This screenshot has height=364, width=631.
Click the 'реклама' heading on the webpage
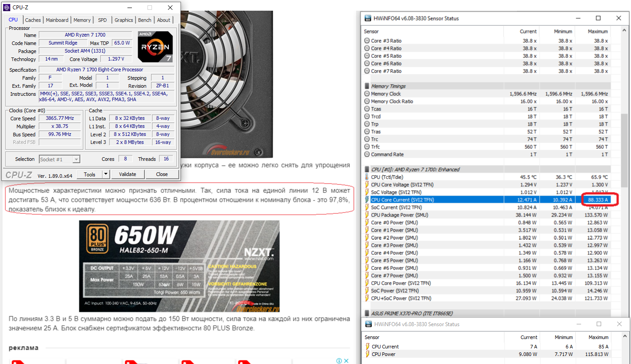tap(24, 348)
